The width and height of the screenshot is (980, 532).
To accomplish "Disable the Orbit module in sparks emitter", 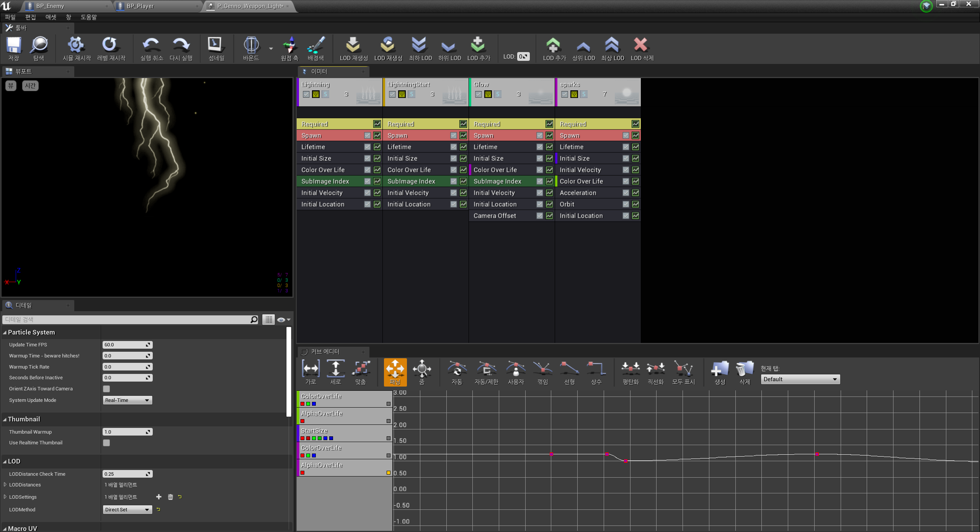I will tap(626, 204).
